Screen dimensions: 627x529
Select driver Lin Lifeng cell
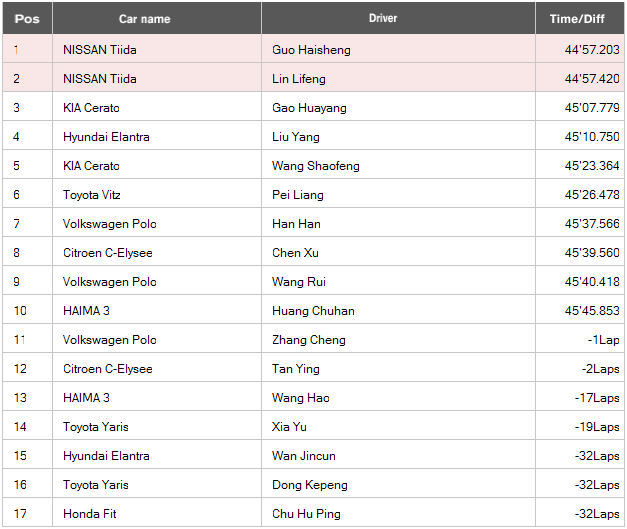click(398, 78)
